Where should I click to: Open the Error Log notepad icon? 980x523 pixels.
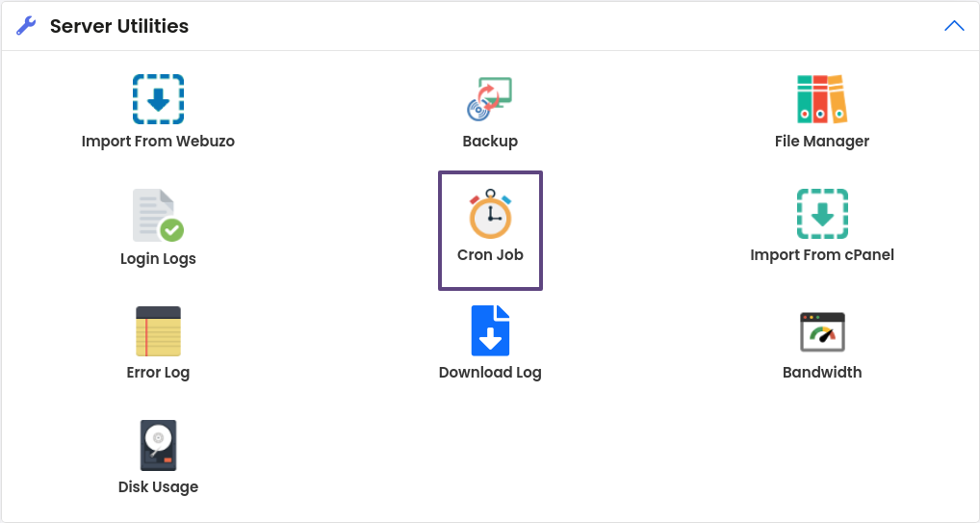[158, 331]
